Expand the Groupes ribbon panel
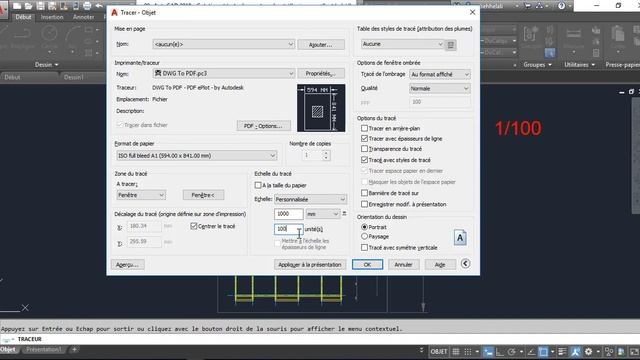 [x=537, y=65]
